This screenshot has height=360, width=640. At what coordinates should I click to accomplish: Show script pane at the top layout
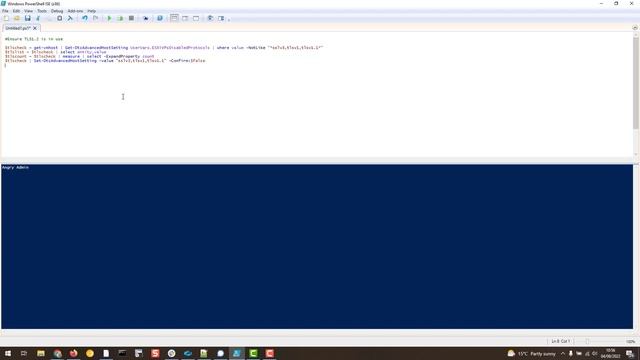point(174,18)
